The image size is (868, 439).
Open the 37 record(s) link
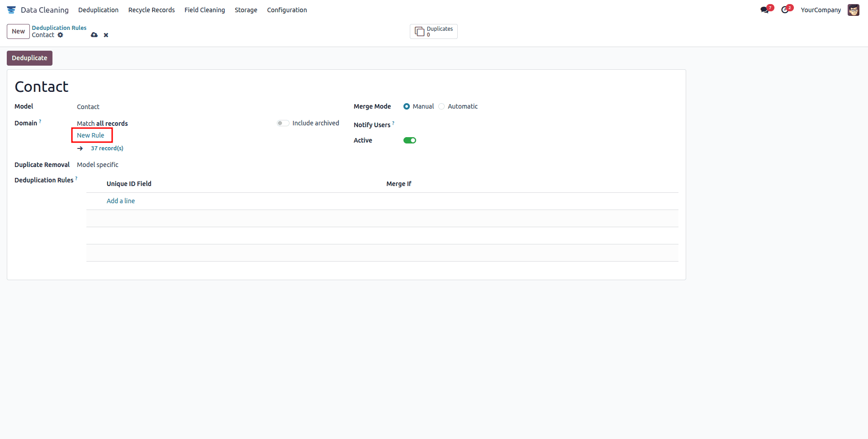[107, 148]
